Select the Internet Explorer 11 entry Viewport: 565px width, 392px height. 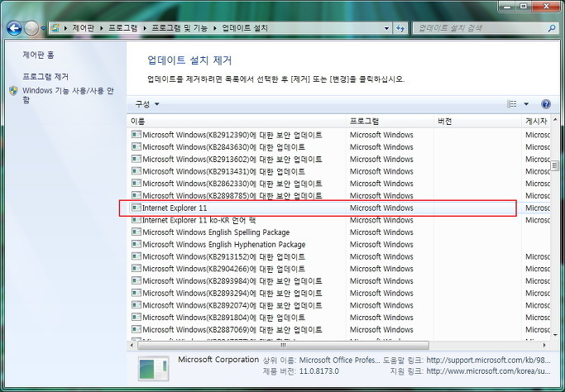[x=338, y=208]
